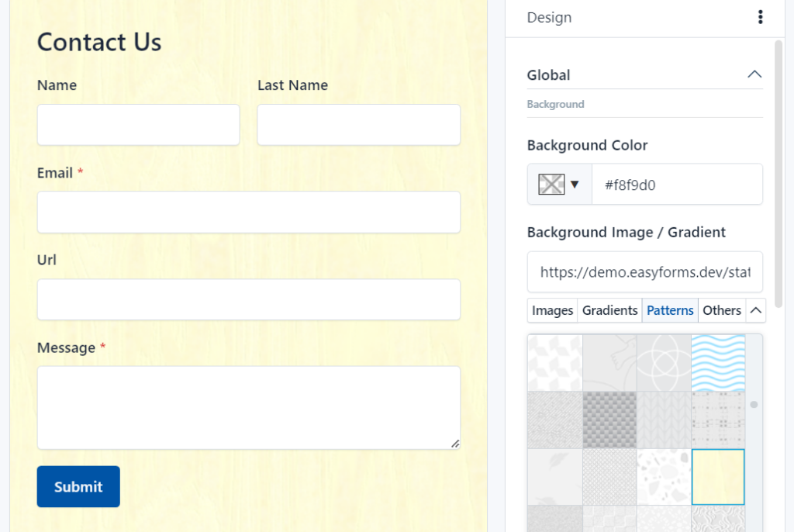The width and height of the screenshot is (794, 532).
Task: Focus the background image URL field
Action: (644, 272)
